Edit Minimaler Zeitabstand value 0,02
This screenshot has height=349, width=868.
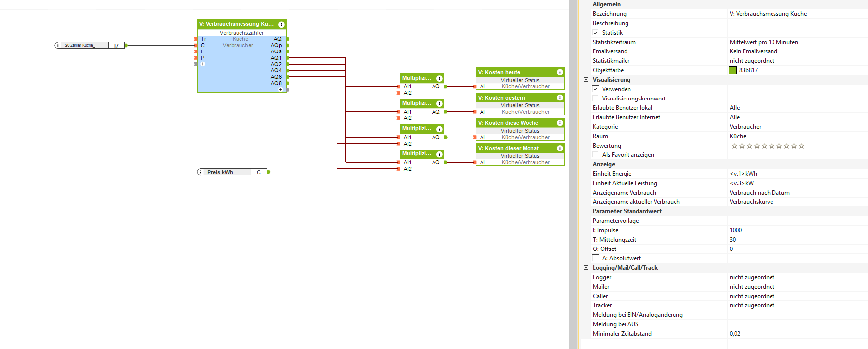tap(798, 334)
